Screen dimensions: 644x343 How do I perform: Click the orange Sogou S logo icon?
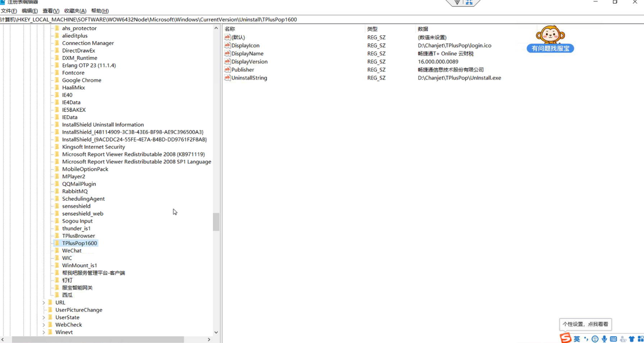(565, 338)
